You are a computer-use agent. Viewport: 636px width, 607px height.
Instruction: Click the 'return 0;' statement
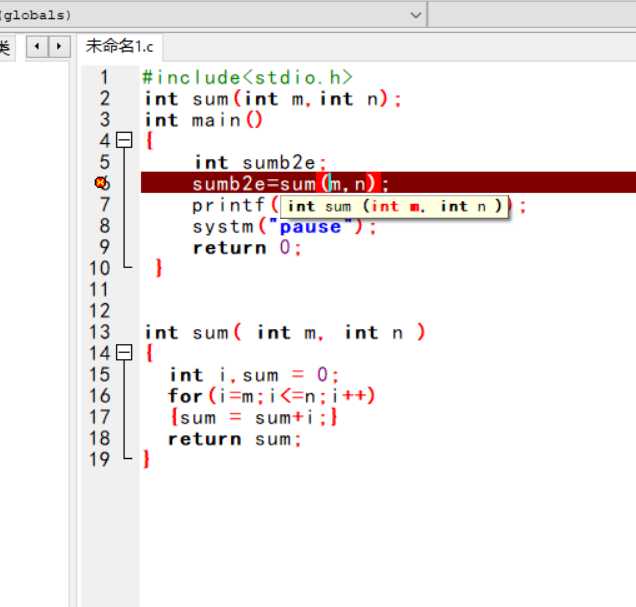[247, 248]
